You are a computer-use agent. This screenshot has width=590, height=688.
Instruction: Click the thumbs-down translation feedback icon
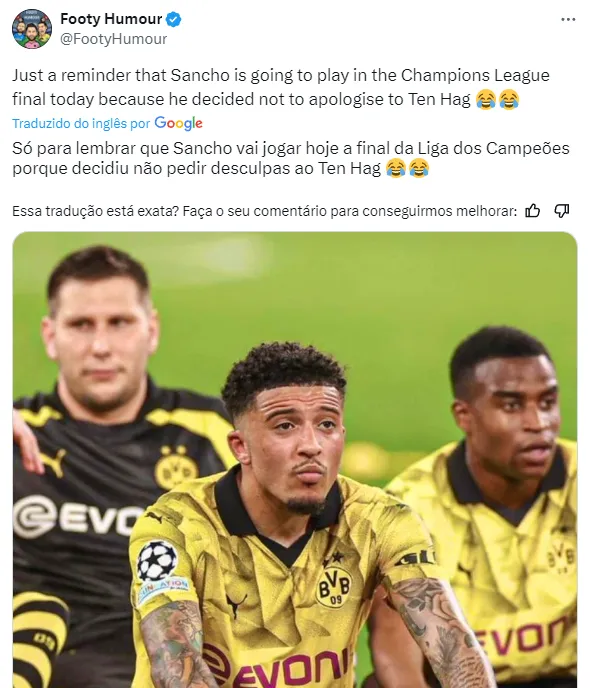pyautogui.click(x=562, y=211)
